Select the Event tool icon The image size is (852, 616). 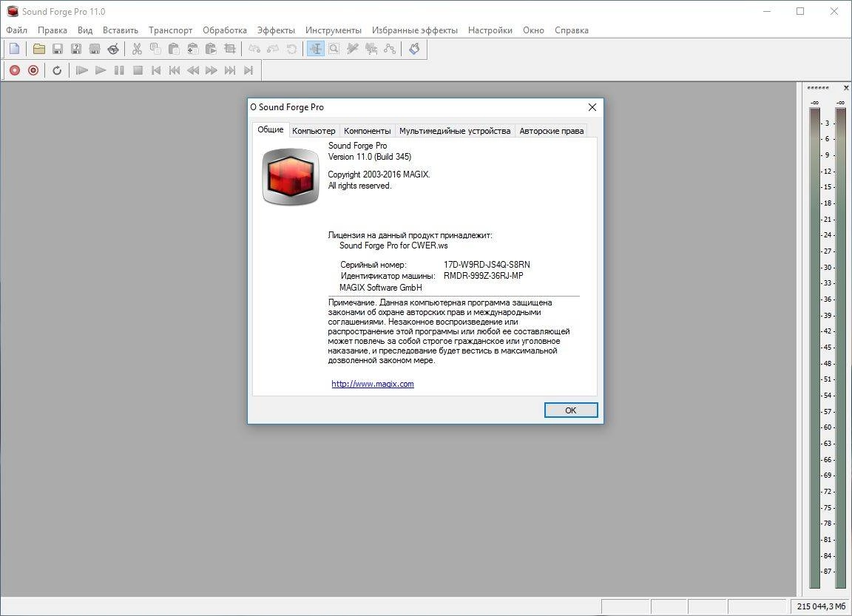371,49
